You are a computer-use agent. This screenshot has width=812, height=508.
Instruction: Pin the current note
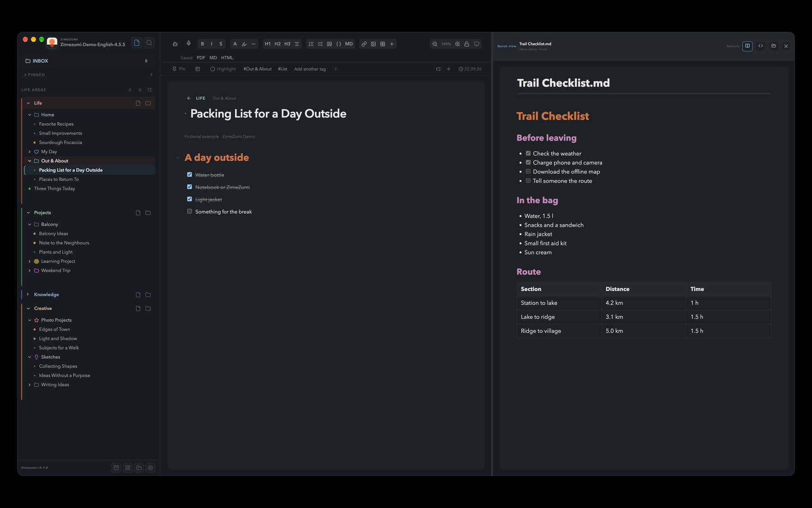(179, 69)
